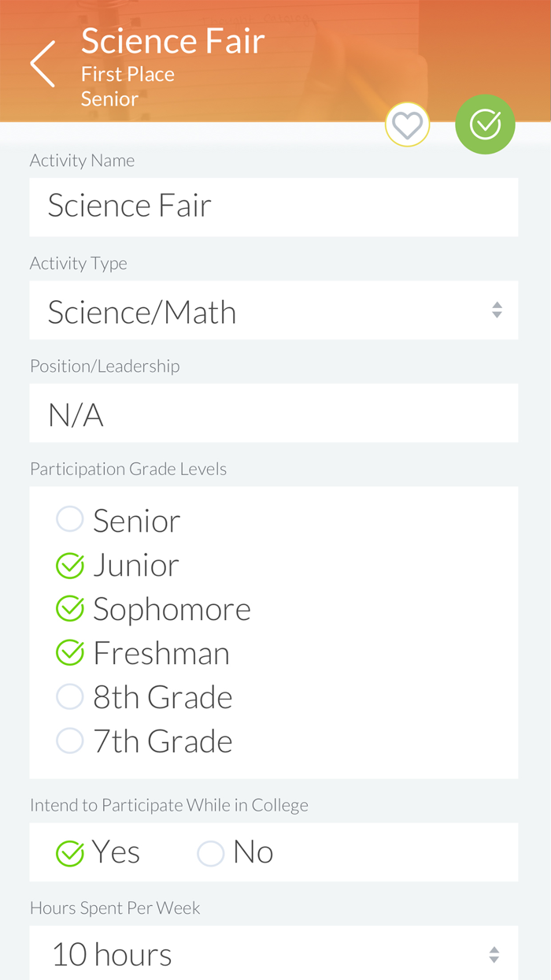Tap the Science Fair title in the header
The image size is (551, 980).
[x=172, y=40]
